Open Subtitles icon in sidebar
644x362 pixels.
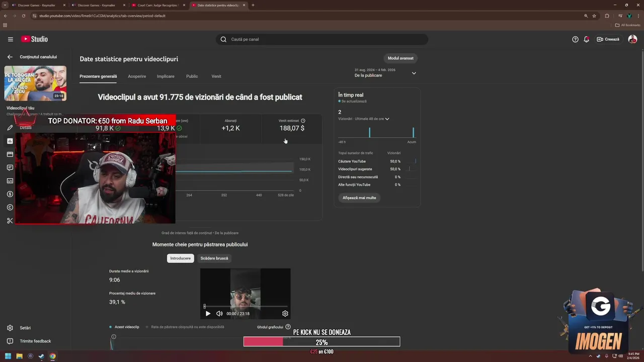[10, 181]
